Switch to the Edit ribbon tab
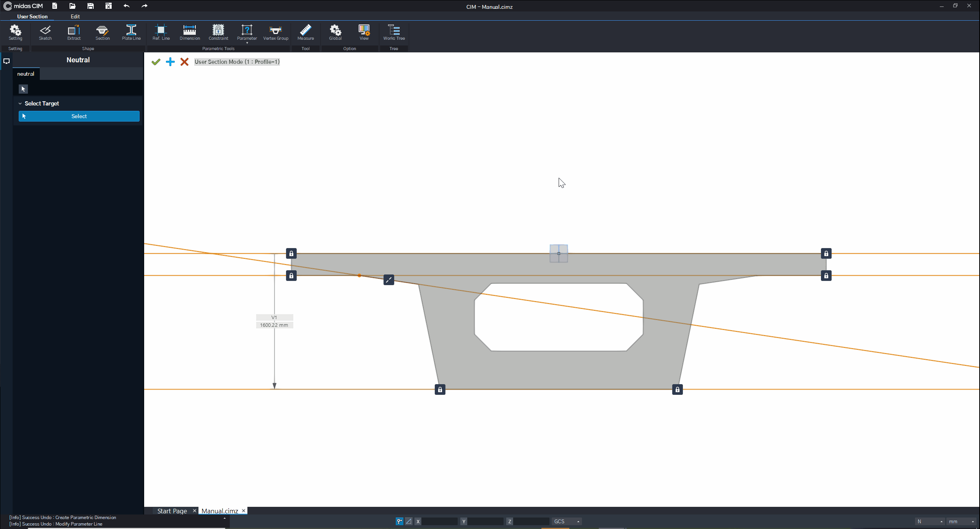Image resolution: width=980 pixels, height=529 pixels. (x=75, y=16)
